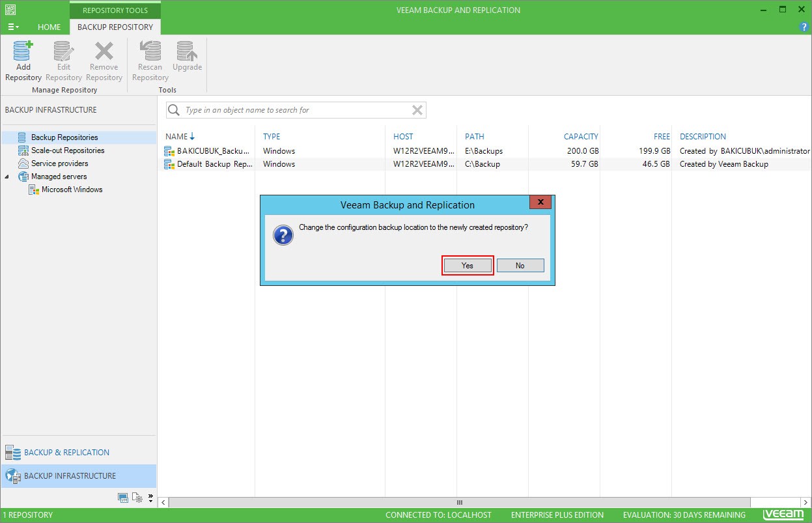
Task: Switch to the HOME tab
Action: (x=49, y=27)
